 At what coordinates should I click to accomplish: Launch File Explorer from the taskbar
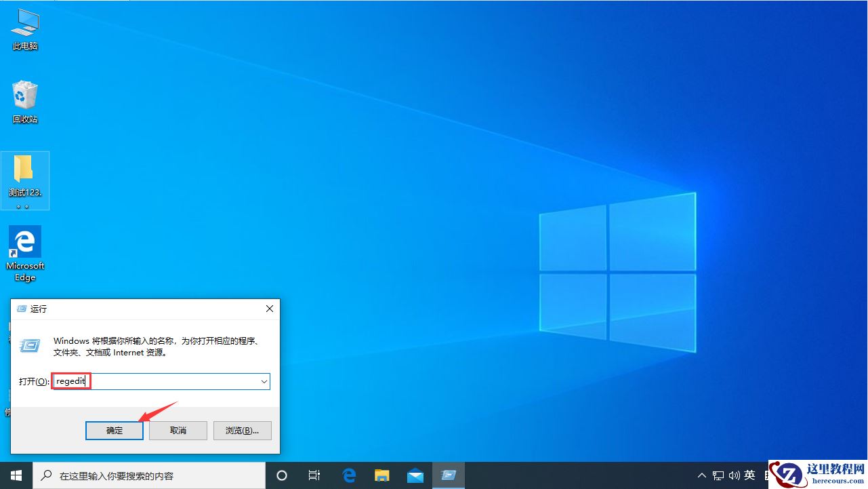(x=381, y=475)
